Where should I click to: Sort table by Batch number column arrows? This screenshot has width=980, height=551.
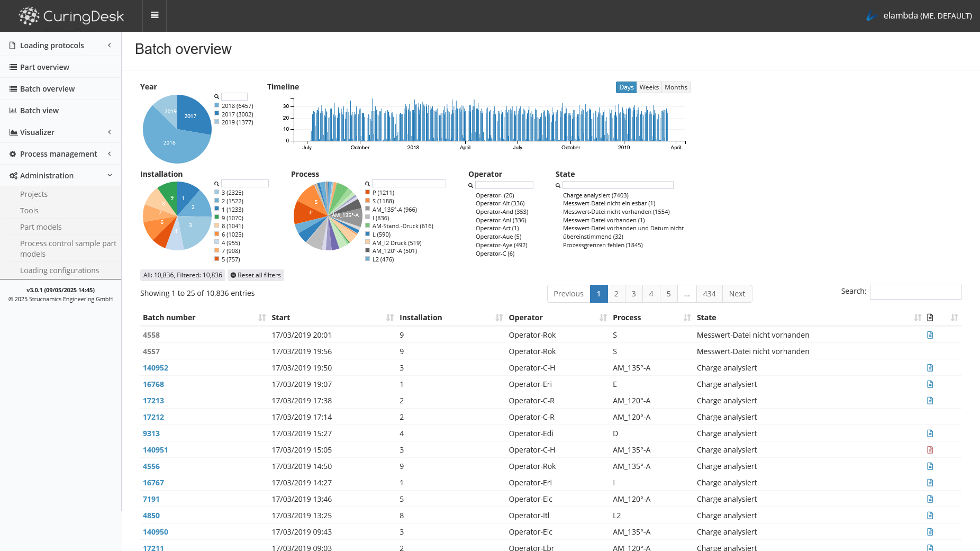point(262,318)
